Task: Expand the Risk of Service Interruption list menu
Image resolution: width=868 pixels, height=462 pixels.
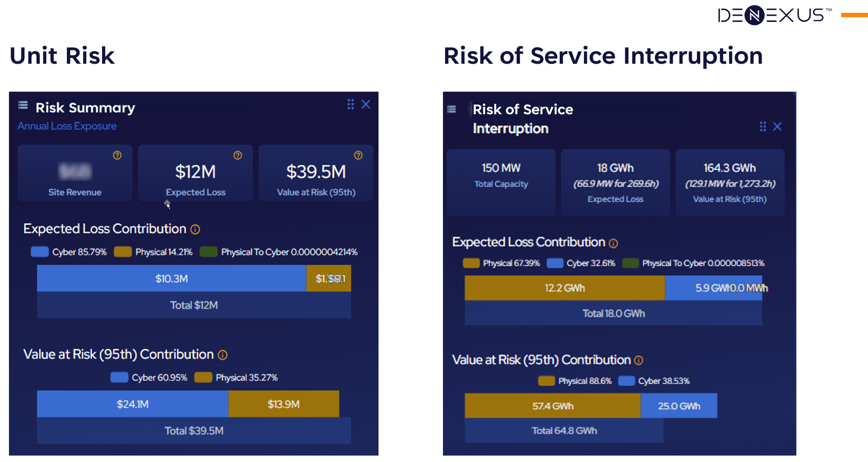Action: pyautogui.click(x=451, y=110)
